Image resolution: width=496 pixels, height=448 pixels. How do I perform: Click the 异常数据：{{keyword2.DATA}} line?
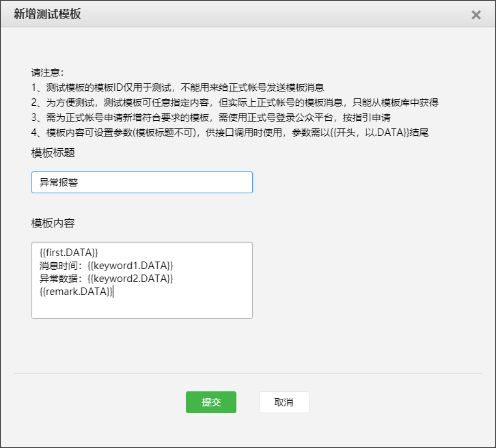pos(107,279)
